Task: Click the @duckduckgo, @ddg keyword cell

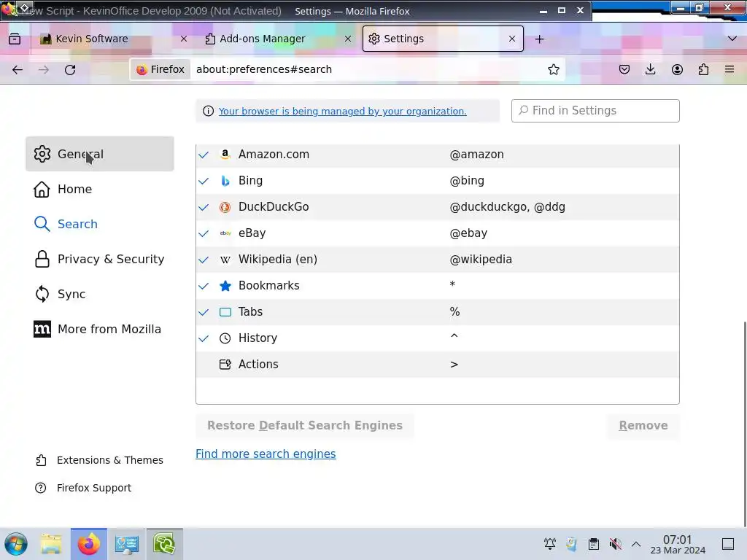Action: click(508, 206)
